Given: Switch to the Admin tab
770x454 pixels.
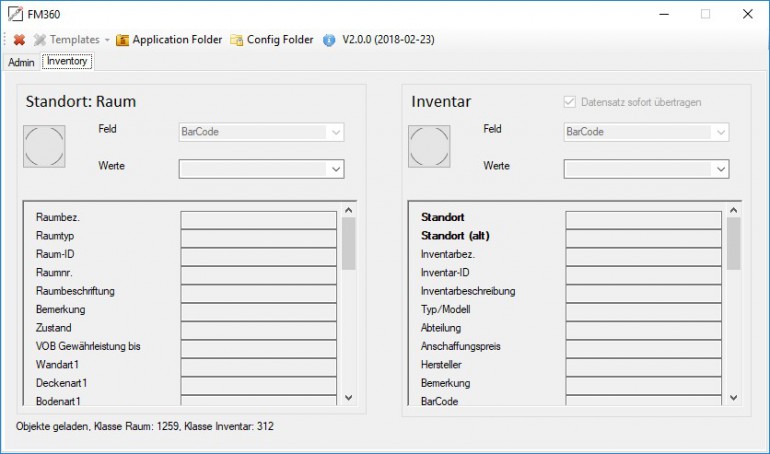Looking at the screenshot, I should (21, 62).
